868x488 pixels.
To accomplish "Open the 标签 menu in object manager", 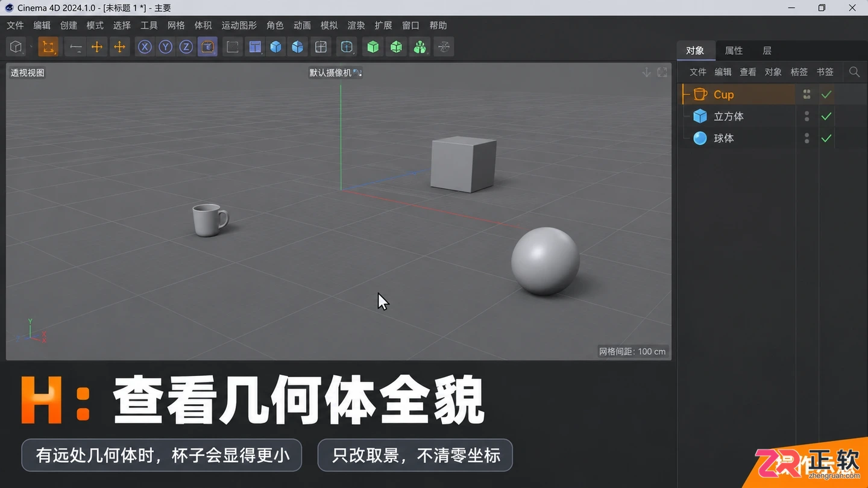I will (x=799, y=72).
